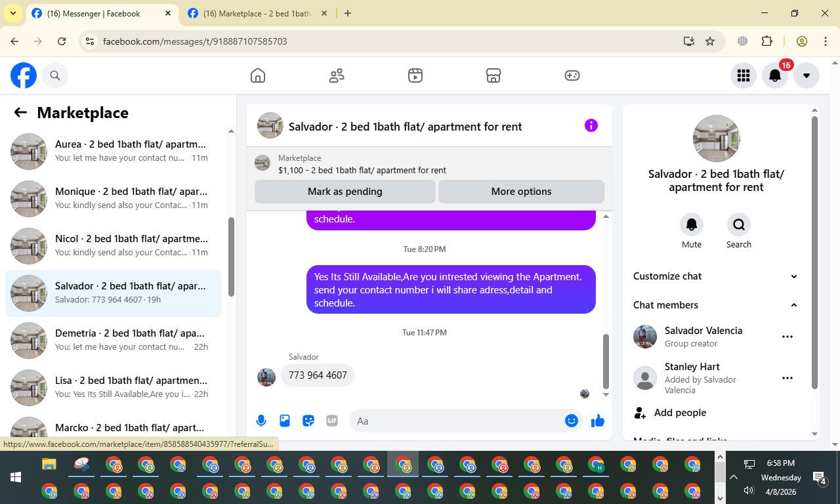The image size is (840, 504).
Task: Go back from Marketplace chats list
Action: [20, 112]
